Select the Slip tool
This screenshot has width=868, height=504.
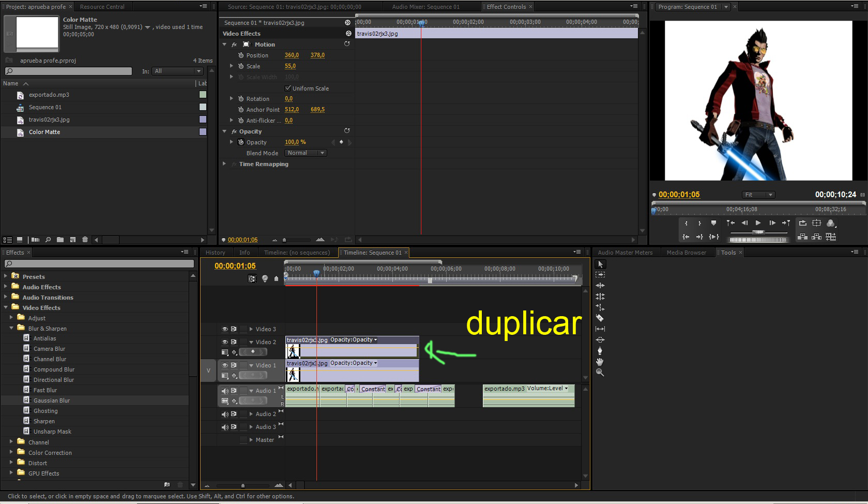[600, 329]
